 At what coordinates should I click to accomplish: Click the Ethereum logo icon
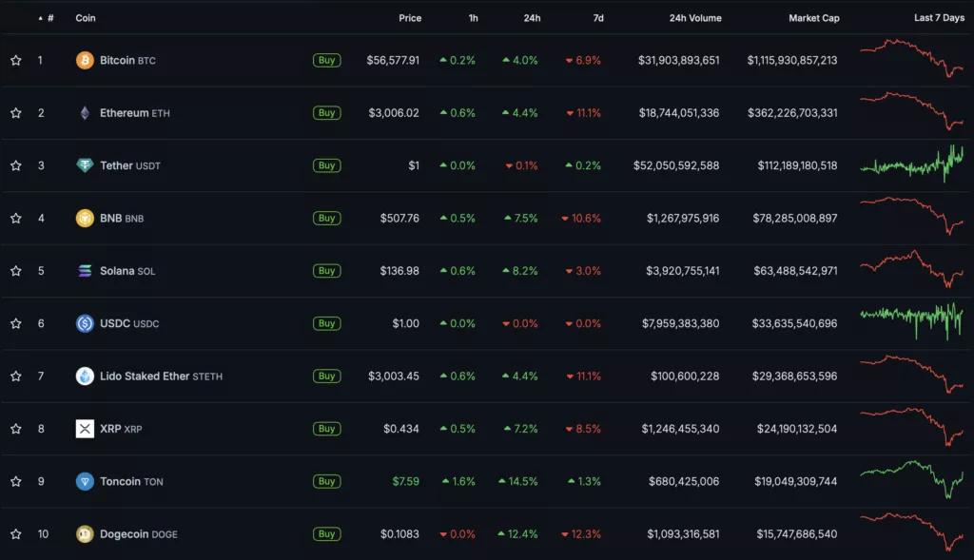coord(85,113)
